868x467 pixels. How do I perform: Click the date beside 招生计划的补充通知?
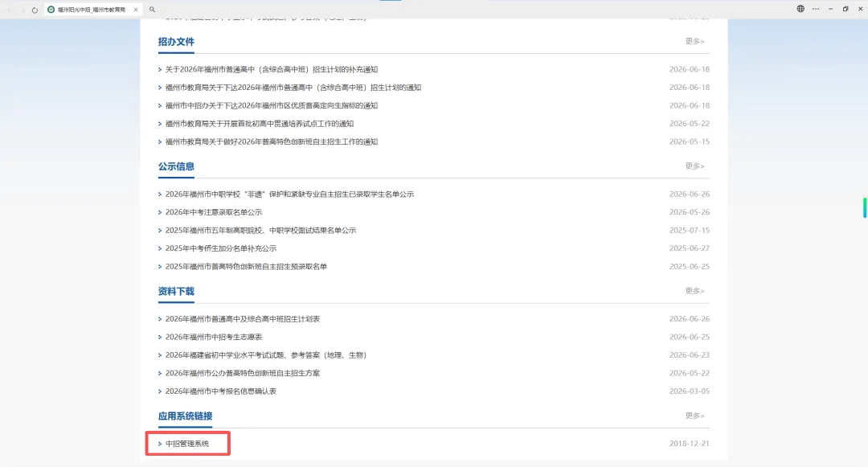[x=690, y=70]
